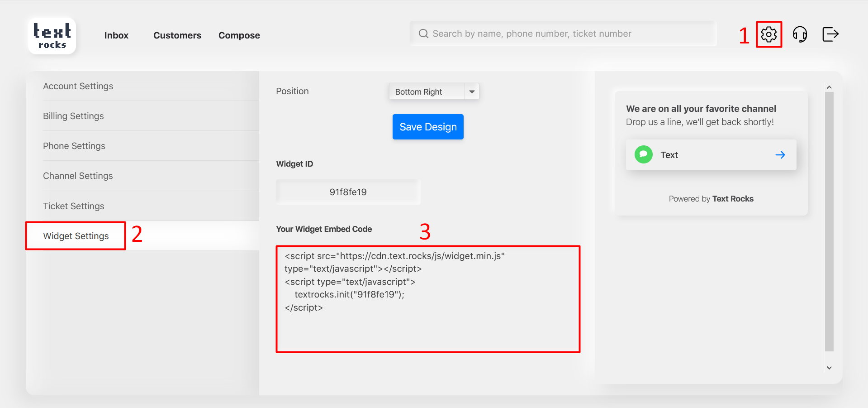This screenshot has height=408, width=868.
Task: Open Billing Settings
Action: click(x=73, y=116)
